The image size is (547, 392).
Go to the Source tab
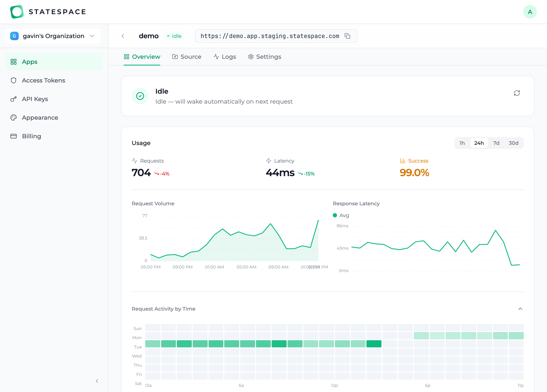[187, 57]
